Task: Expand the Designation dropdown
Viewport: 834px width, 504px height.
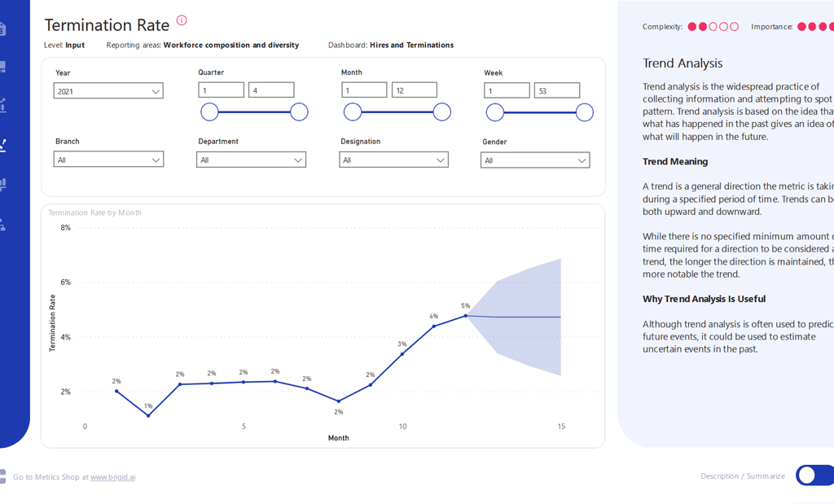Action: pos(393,160)
